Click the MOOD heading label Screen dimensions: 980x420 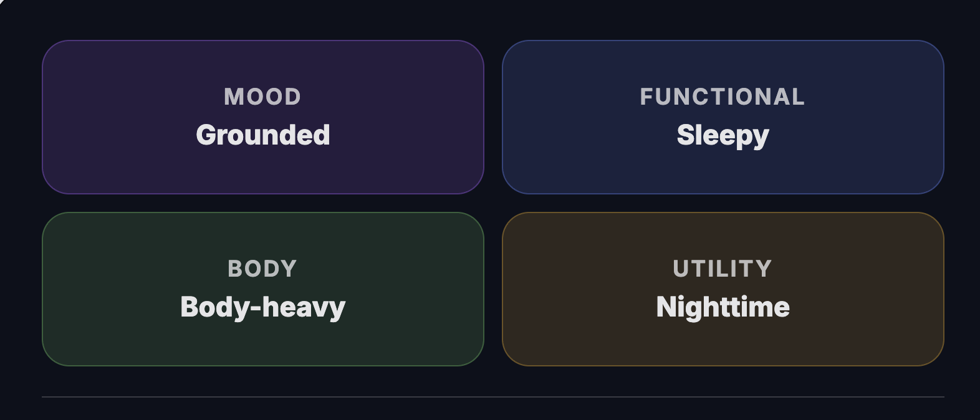pyautogui.click(x=262, y=97)
